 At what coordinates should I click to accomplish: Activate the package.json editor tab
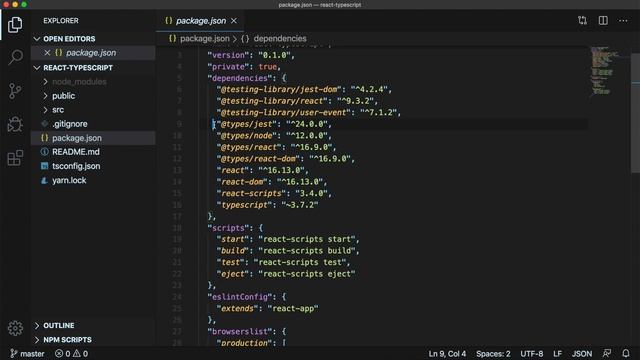click(200, 21)
